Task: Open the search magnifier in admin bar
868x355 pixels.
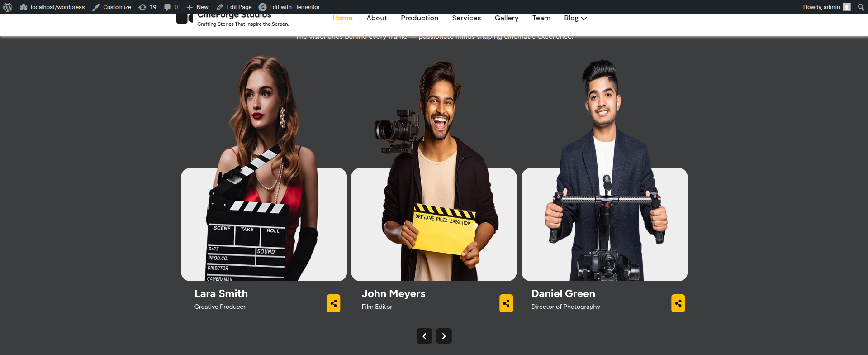Action: point(861,7)
